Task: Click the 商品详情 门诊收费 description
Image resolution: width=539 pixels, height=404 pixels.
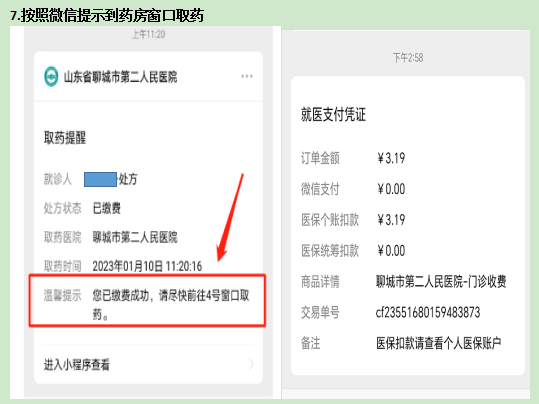Action: pos(441,282)
